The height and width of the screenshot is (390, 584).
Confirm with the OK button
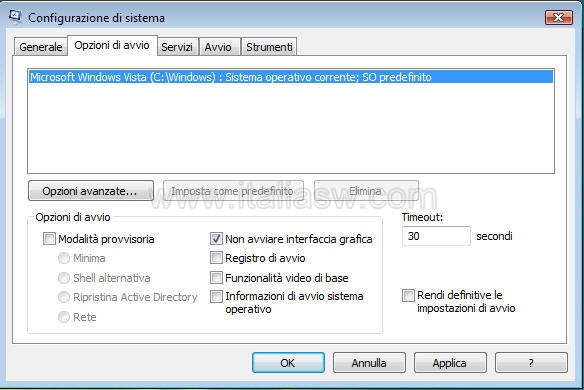click(x=288, y=363)
